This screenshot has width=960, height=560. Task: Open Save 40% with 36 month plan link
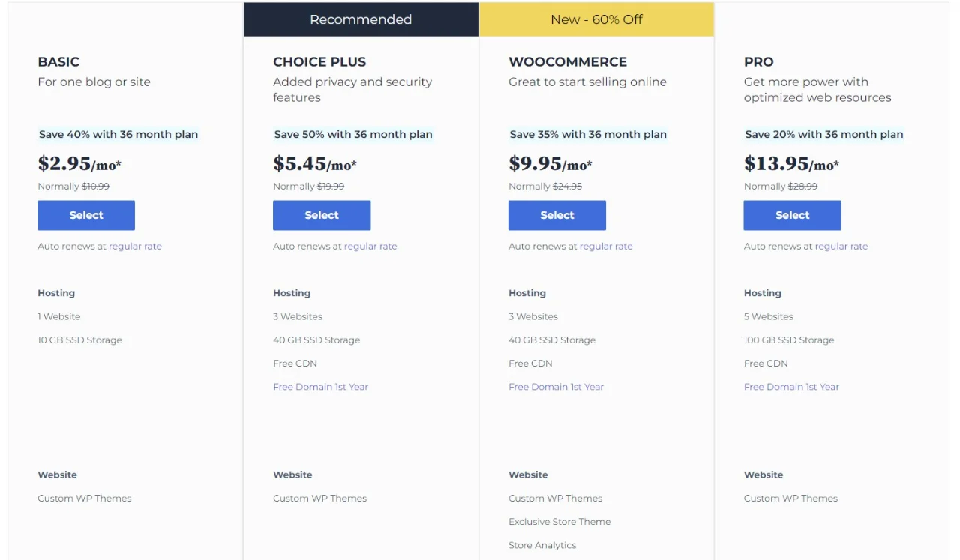(118, 134)
